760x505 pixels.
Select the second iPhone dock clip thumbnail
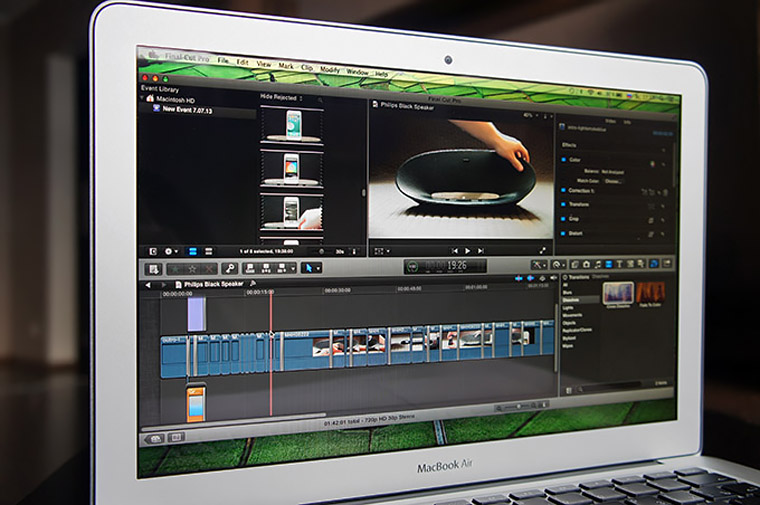coord(292,169)
